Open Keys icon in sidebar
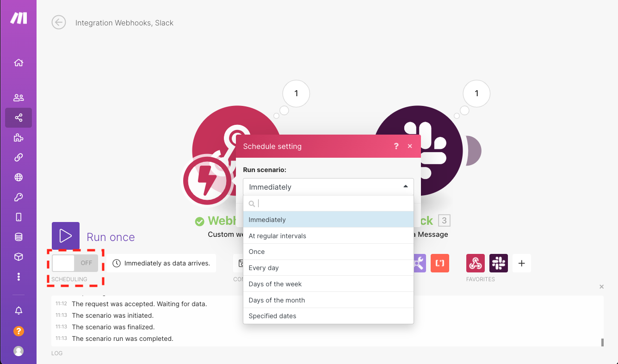Image resolution: width=618 pixels, height=364 pixels. coord(19,197)
